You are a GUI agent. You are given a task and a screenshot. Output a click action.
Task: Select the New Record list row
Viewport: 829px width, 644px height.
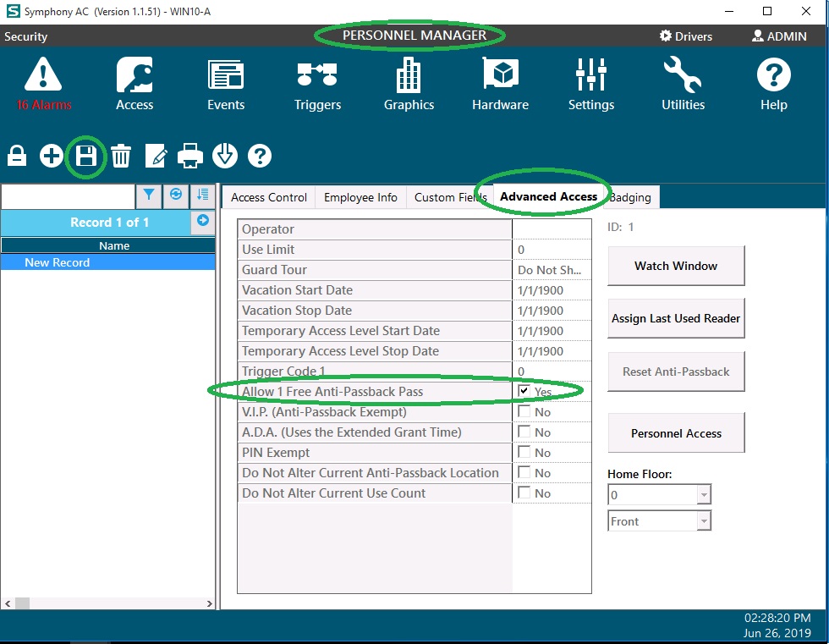click(x=108, y=262)
